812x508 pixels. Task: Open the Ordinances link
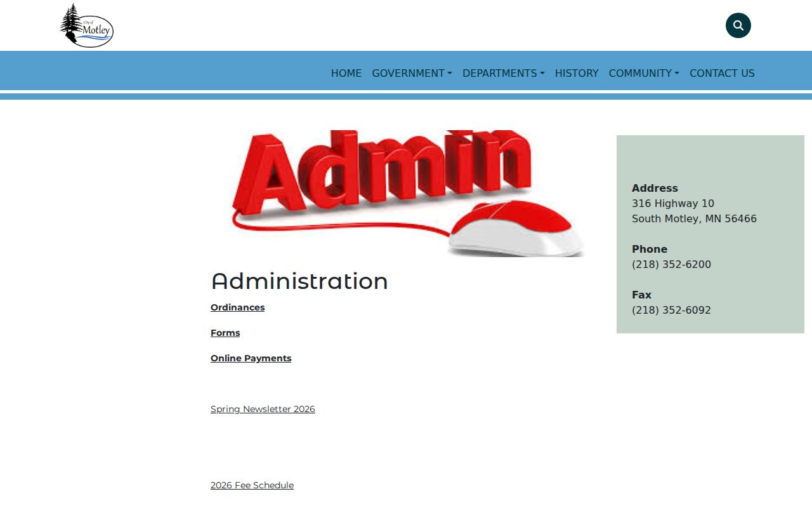(x=238, y=307)
